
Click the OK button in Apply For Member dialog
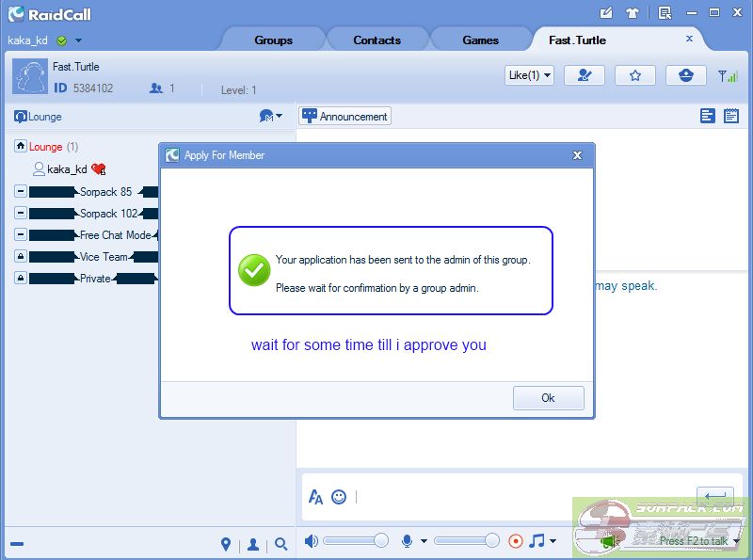(x=549, y=398)
